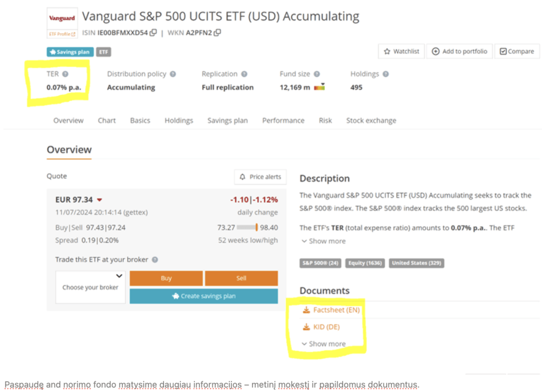Screen dimensions: 542x392
Task: Click the Compare button
Action: pyautogui.click(x=517, y=51)
